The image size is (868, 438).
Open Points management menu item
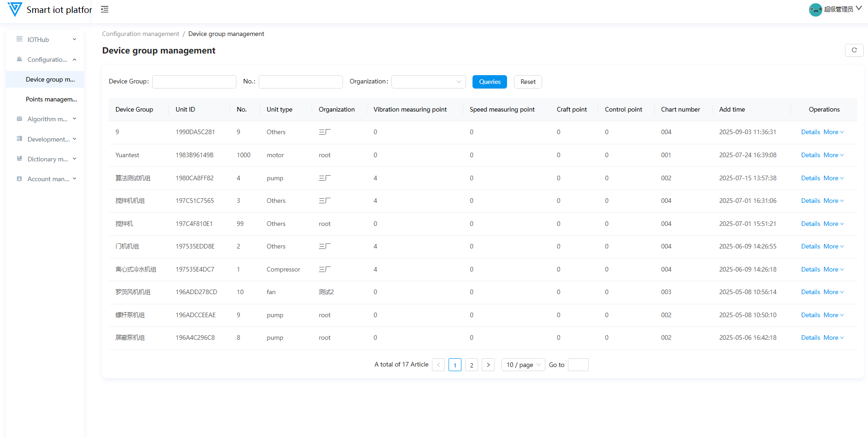(x=51, y=99)
